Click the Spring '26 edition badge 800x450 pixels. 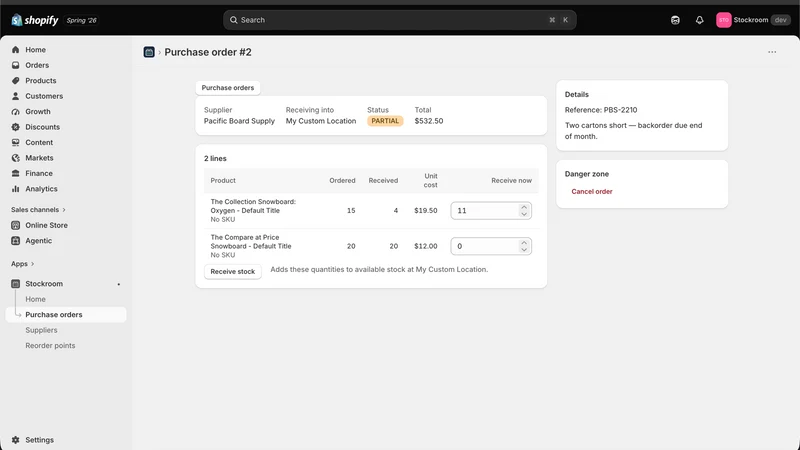[x=82, y=20]
